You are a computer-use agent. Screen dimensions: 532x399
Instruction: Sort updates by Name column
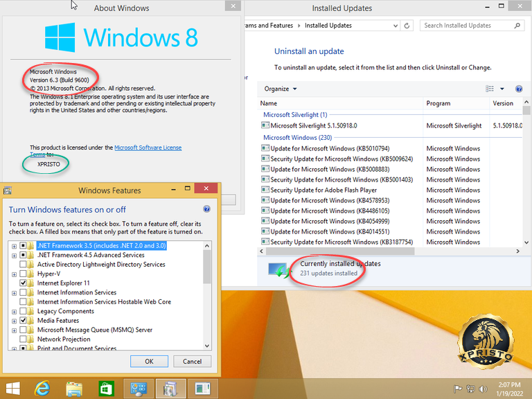[340, 103]
